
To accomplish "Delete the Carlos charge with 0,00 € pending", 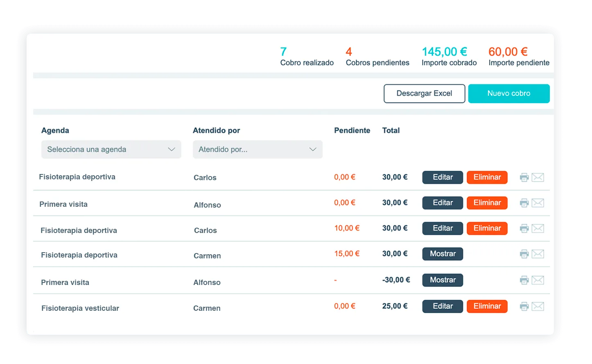I will (x=487, y=177).
